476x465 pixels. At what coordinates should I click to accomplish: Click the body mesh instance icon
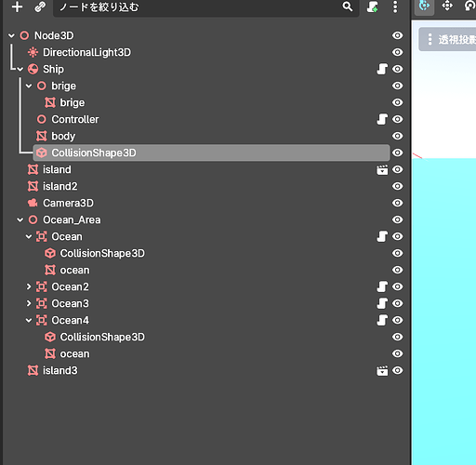42,136
